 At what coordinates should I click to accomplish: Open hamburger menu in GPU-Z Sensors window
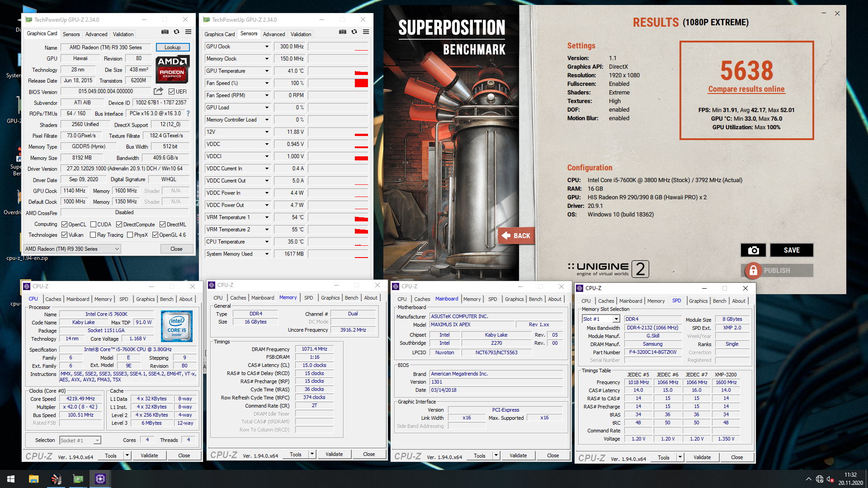click(366, 32)
